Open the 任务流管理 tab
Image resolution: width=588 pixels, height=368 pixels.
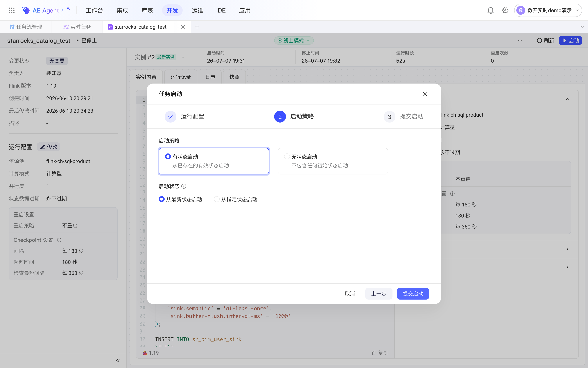[x=26, y=27]
